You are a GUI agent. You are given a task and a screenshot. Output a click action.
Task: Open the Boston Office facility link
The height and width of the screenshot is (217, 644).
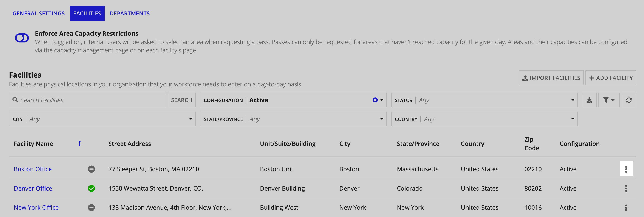[33, 169]
